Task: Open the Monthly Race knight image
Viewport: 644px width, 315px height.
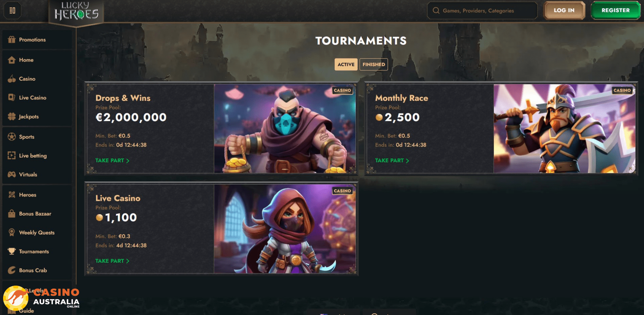Action: click(565, 128)
